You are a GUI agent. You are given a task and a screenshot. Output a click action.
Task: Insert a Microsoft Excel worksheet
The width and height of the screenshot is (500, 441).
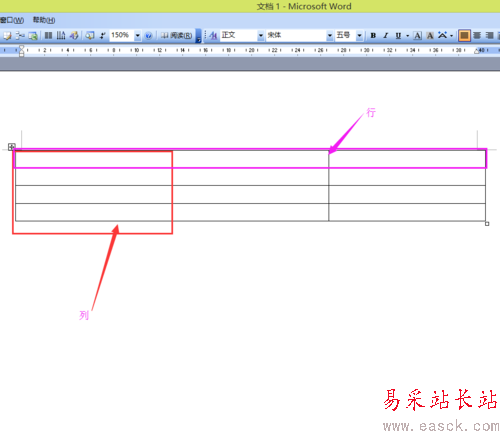coord(33,35)
